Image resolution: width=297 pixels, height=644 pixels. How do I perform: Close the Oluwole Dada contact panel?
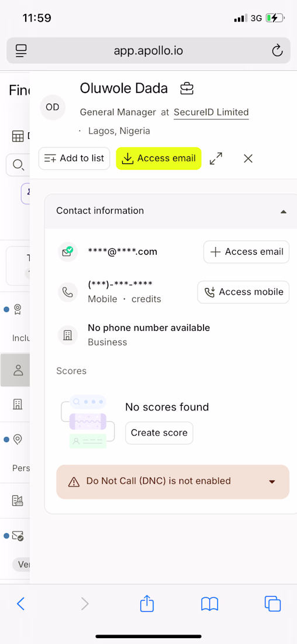[248, 159]
